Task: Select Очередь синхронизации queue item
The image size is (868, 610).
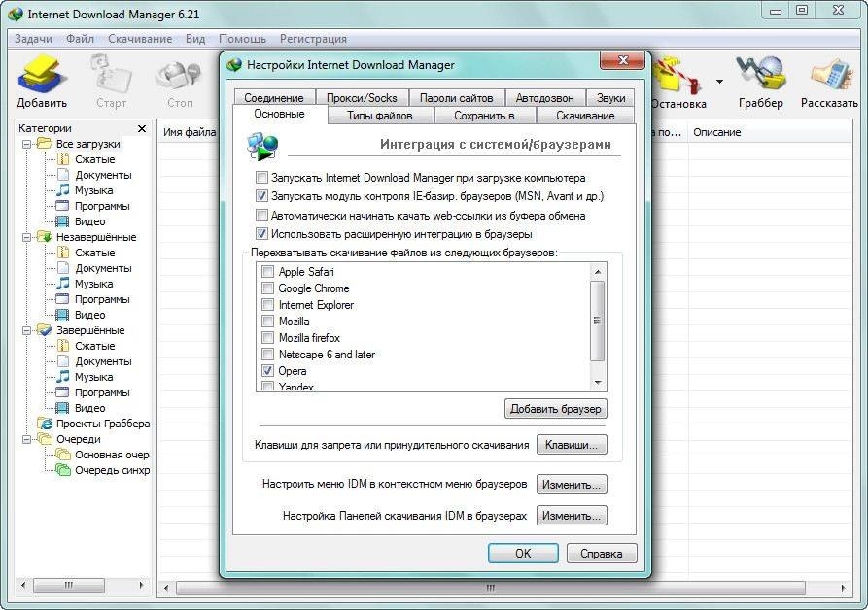Action: click(103, 470)
